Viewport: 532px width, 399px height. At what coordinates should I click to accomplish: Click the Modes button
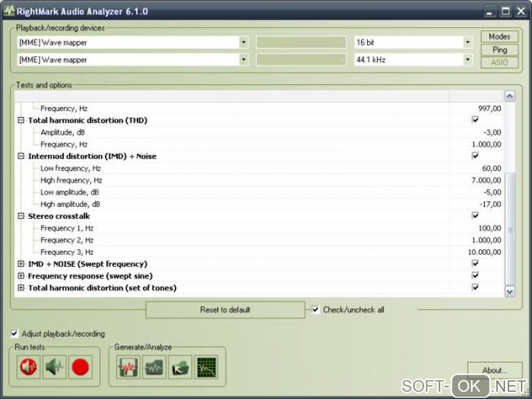pos(500,37)
